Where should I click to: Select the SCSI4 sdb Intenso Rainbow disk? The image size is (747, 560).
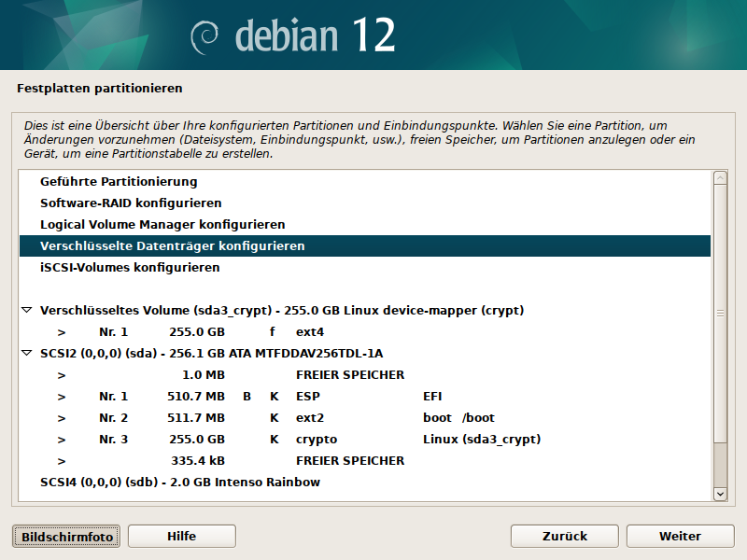point(180,482)
